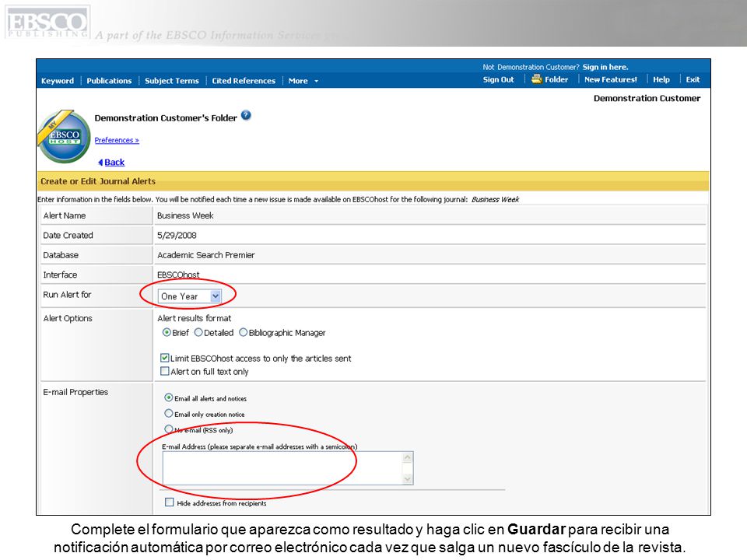Click the Sign in here link
This screenshot has height=560, width=747.
(x=605, y=67)
